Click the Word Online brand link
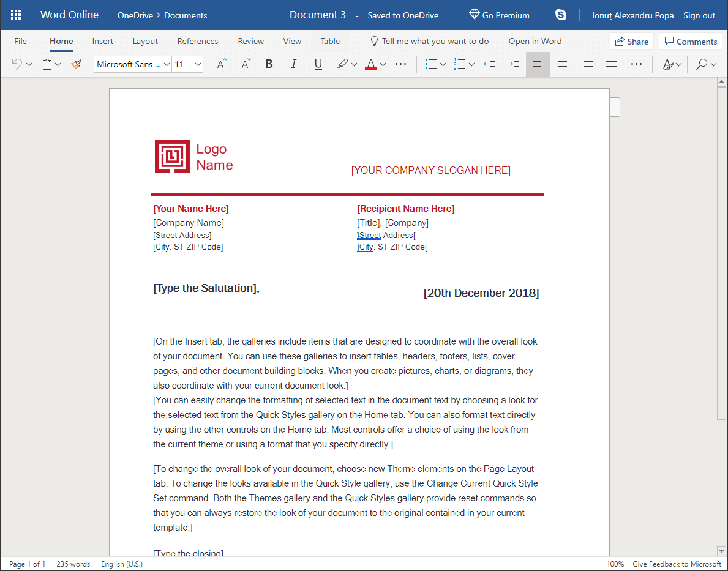Image resolution: width=728 pixels, height=571 pixels. click(69, 15)
